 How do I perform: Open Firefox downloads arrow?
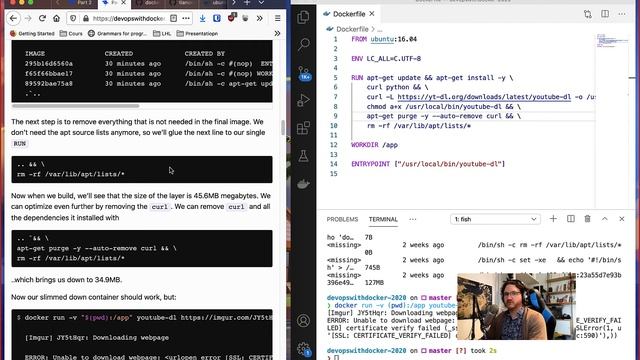point(202,18)
